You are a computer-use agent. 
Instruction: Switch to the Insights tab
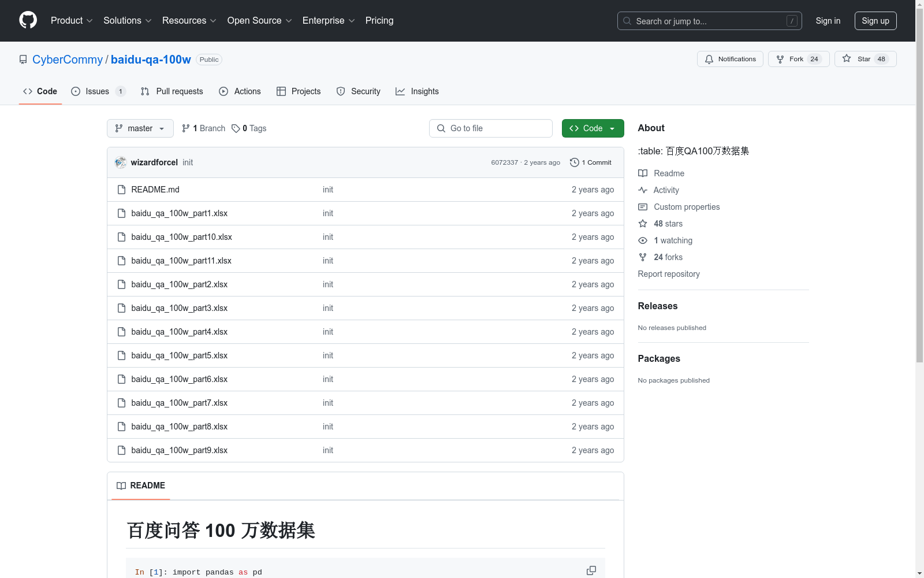click(x=418, y=91)
